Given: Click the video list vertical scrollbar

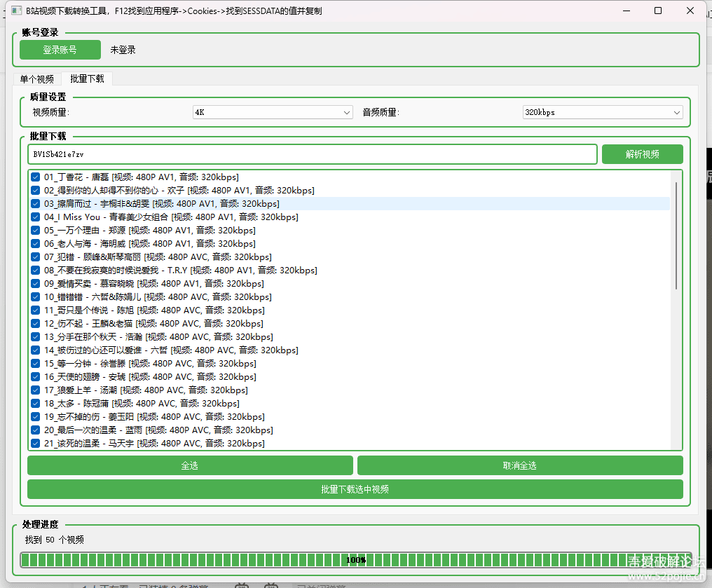Looking at the screenshot, I should (676, 235).
